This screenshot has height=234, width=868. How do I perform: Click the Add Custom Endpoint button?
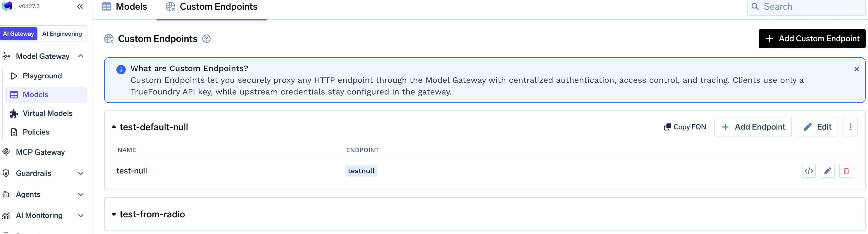pyautogui.click(x=812, y=38)
